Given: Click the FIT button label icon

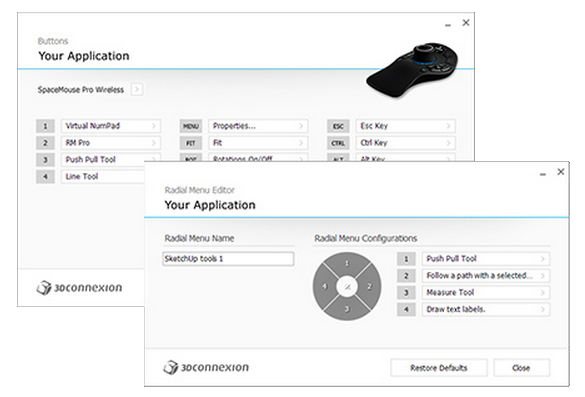Looking at the screenshot, I should coord(191,143).
